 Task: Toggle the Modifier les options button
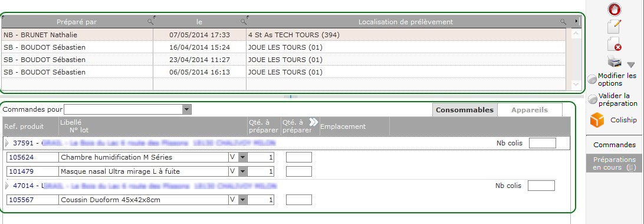(593, 79)
